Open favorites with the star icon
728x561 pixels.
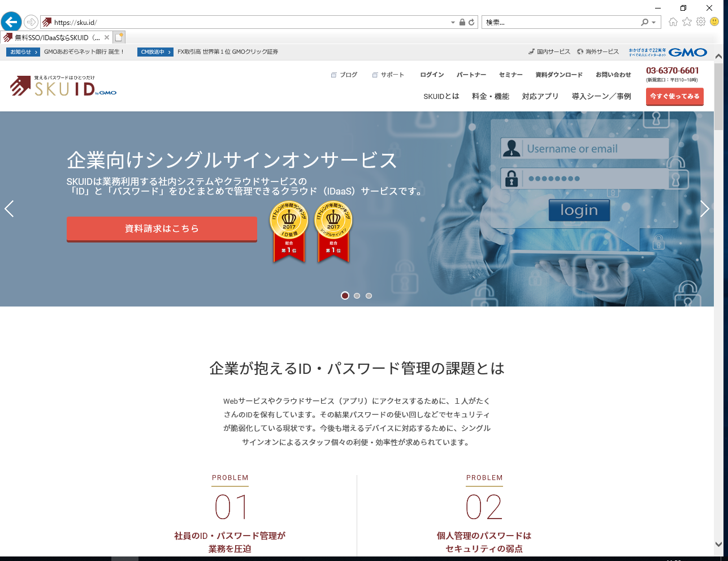coord(687,22)
